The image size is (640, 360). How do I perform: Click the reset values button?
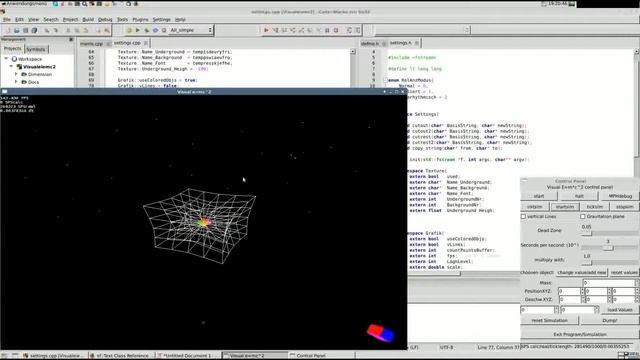click(x=624, y=272)
